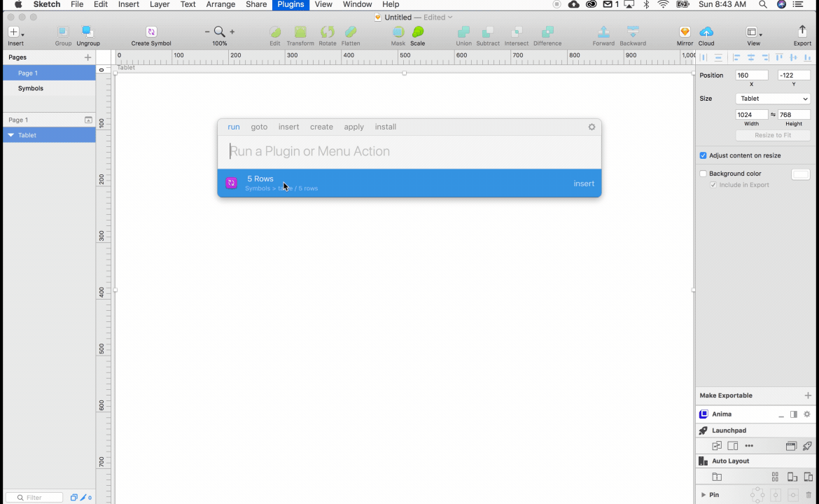The height and width of the screenshot is (504, 819).
Task: Toggle the Include in Export checkbox
Action: 713,184
